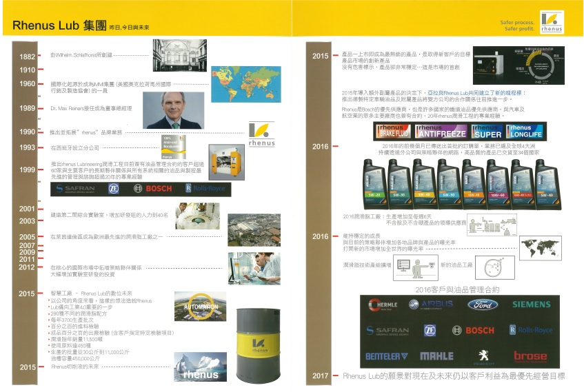This screenshot has height=392, width=584.
Task: Open the historic building photo at 1882
Action: click(x=179, y=56)
